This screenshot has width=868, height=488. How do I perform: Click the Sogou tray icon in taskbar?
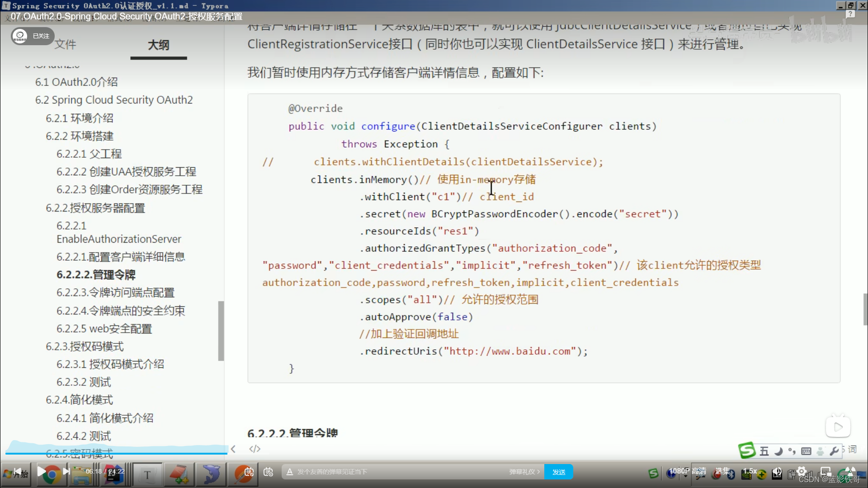(x=653, y=473)
